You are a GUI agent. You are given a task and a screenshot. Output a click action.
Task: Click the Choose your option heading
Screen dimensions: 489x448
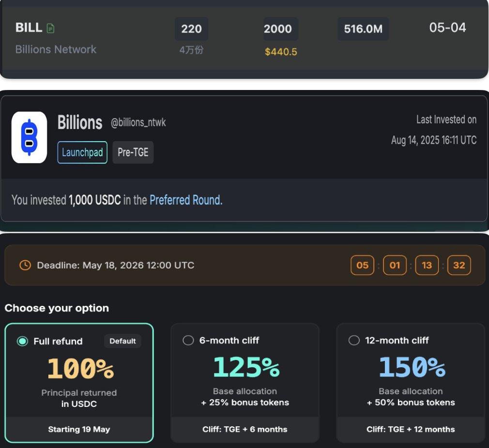click(x=57, y=308)
